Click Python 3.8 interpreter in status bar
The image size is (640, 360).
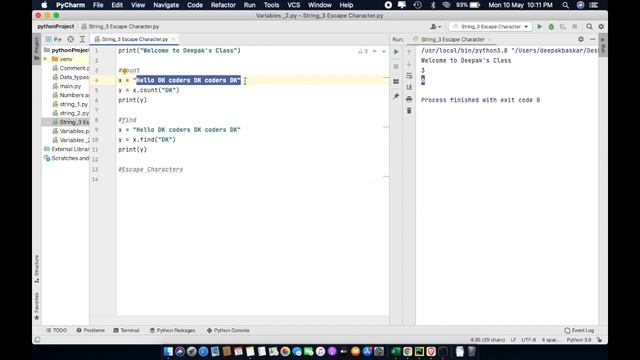(579, 340)
